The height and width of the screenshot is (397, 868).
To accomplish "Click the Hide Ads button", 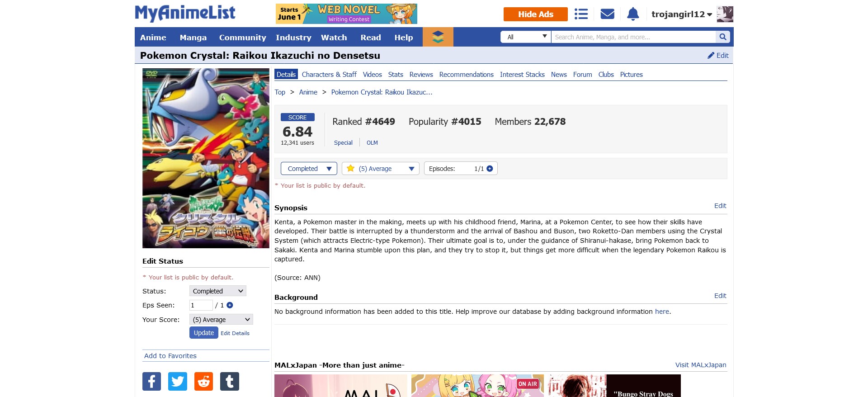I will pos(536,14).
